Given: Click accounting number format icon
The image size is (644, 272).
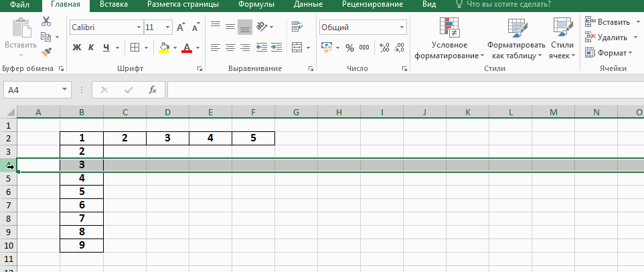Looking at the screenshot, I should (x=327, y=48).
